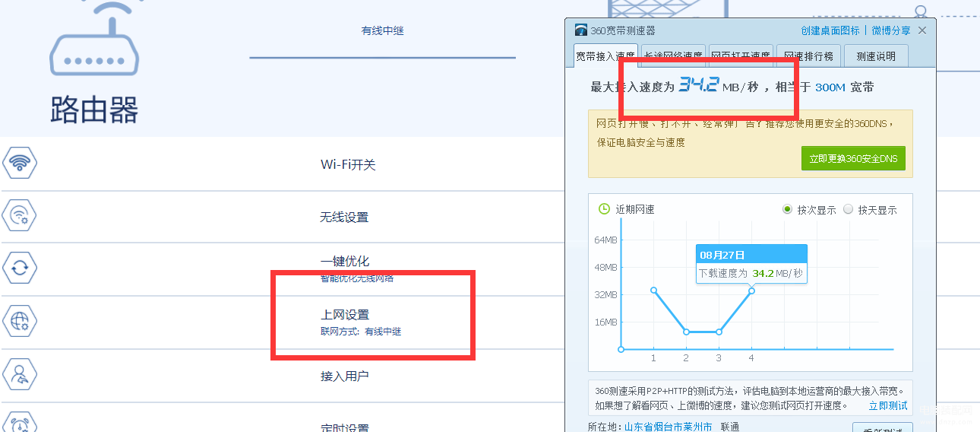Click the 08月27日 tooltip header
980x432 pixels.
pos(751,254)
